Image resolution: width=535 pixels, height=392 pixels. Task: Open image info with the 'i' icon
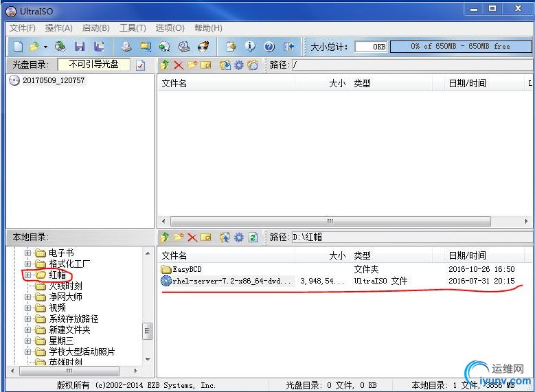coord(250,47)
